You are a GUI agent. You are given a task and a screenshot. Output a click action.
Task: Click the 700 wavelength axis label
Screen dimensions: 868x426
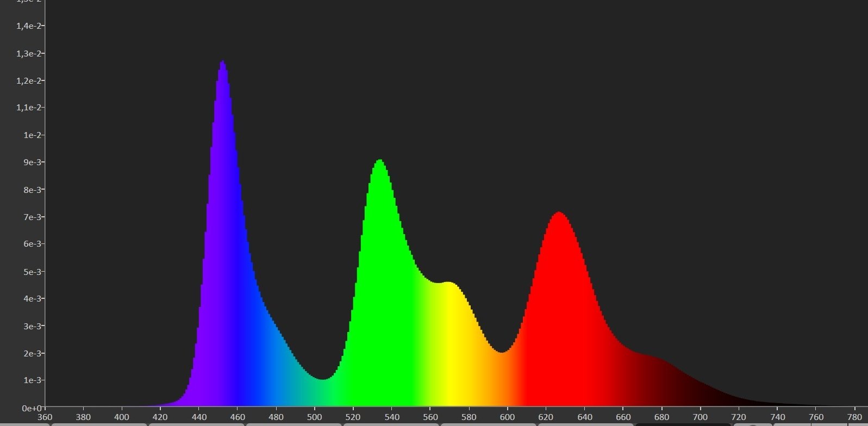(x=700, y=417)
